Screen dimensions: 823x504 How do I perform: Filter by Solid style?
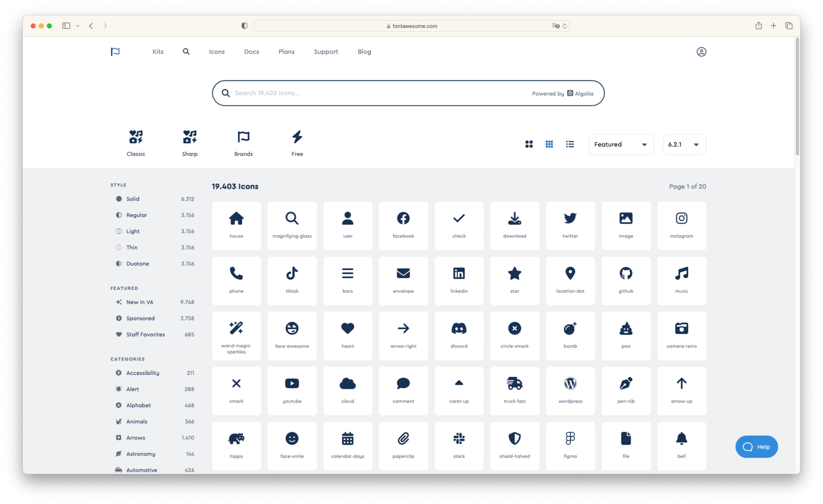pos(133,199)
